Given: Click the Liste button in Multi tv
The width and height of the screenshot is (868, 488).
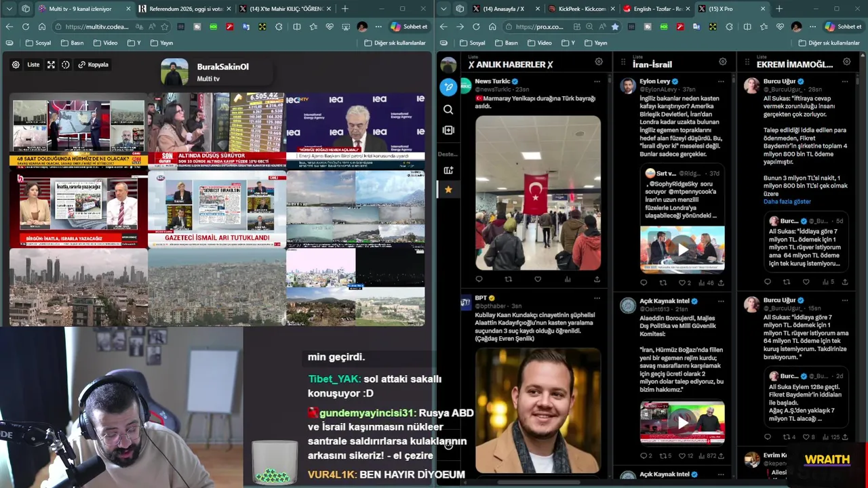Looking at the screenshot, I should click(33, 65).
